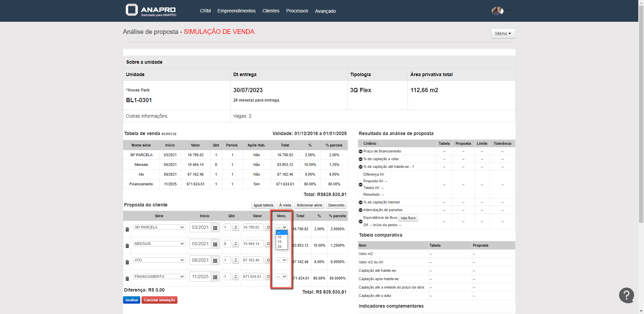Open the Menu dropdown button

click(503, 34)
